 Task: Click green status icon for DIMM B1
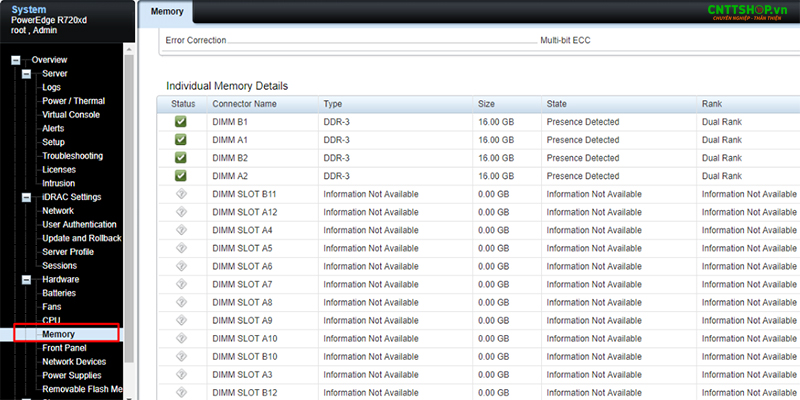[x=181, y=122]
